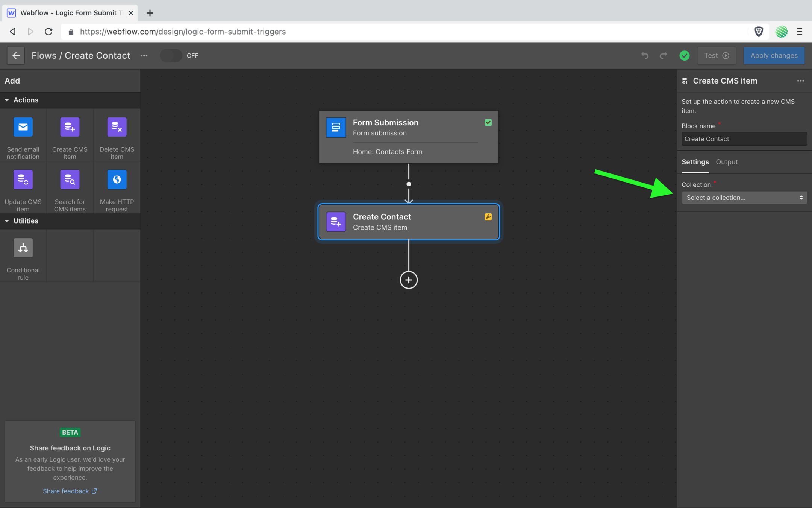Click the plus circle to add a step
This screenshot has height=508, width=812.
(409, 280)
